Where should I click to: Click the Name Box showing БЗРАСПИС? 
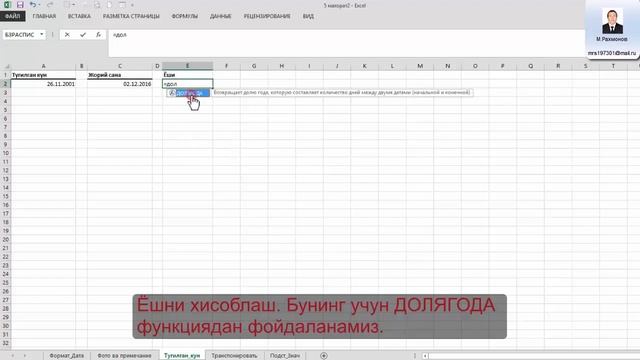click(x=20, y=35)
